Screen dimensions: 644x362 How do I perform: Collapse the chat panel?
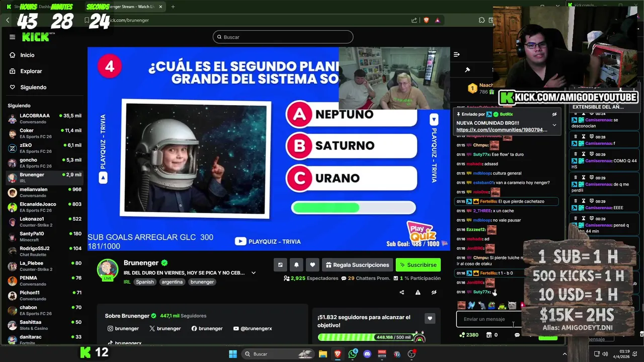pyautogui.click(x=456, y=54)
